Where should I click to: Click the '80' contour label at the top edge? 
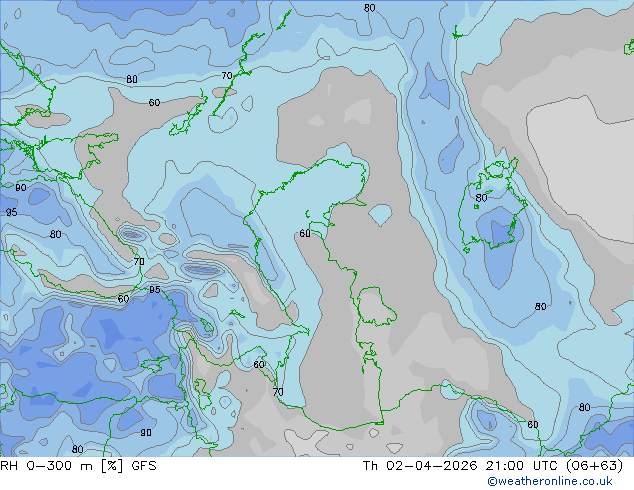(x=370, y=8)
